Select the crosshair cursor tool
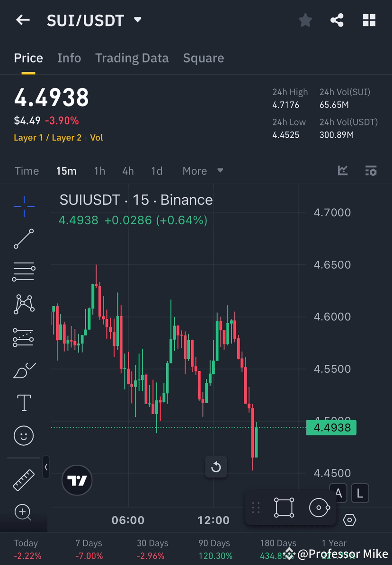Screen dimensions: 392x565 click(24, 206)
